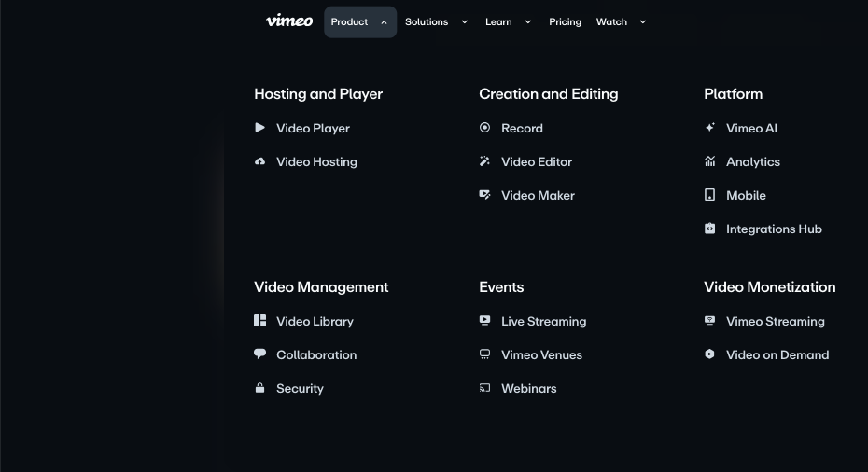Screen dimensions: 868x472
Task: Open the Live Streaming link
Action: [x=543, y=321]
